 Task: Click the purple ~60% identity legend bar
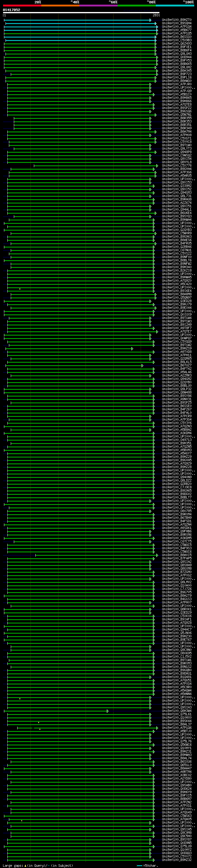tap(98, 6)
